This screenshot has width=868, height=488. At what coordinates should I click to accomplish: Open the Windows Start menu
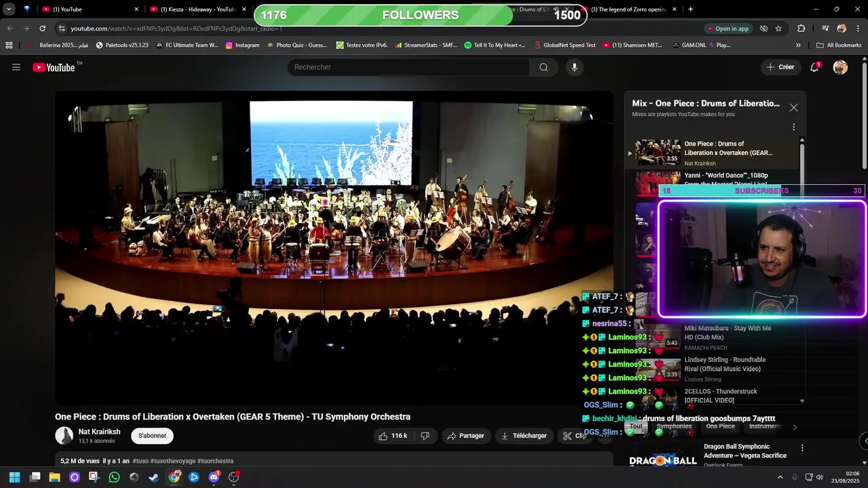(x=15, y=477)
